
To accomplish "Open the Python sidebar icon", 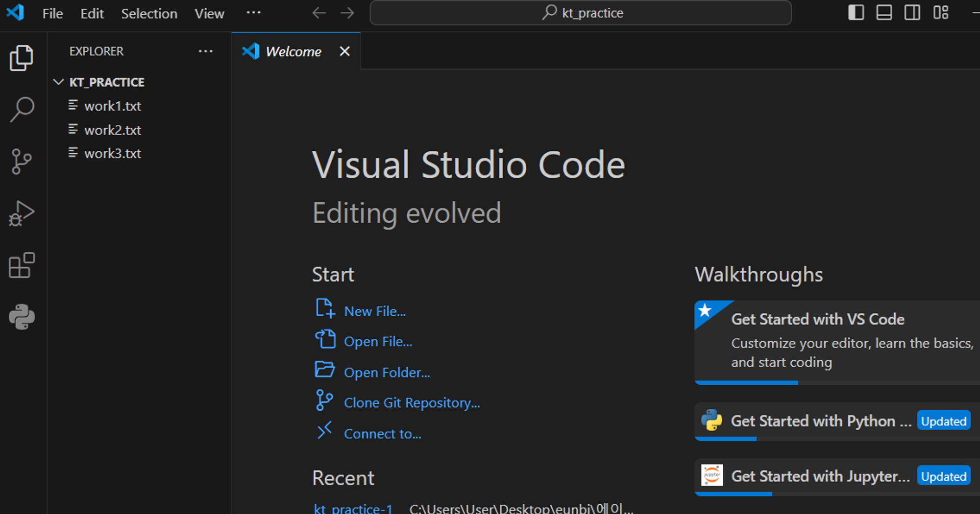I will 22,317.
